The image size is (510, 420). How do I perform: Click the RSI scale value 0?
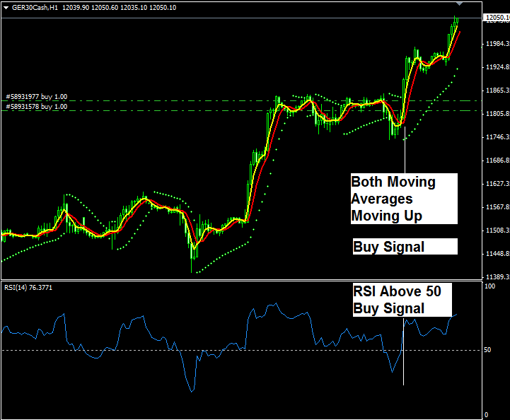point(486,415)
